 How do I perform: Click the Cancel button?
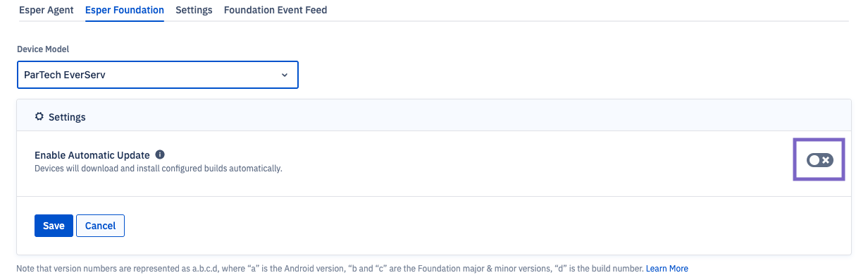[100, 226]
